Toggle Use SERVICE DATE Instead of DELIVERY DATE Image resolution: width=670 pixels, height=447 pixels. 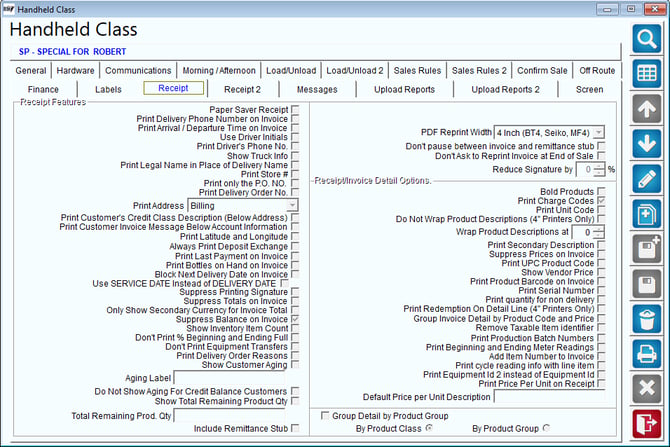click(285, 283)
